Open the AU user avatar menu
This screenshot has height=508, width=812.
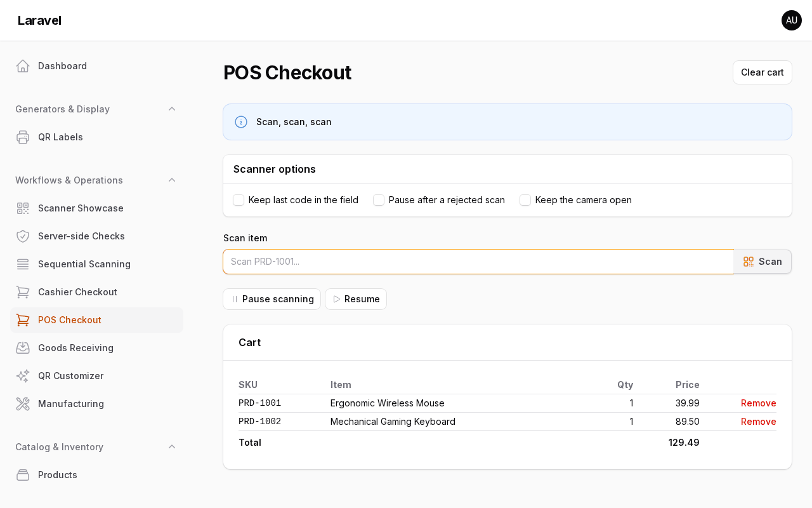(x=792, y=20)
